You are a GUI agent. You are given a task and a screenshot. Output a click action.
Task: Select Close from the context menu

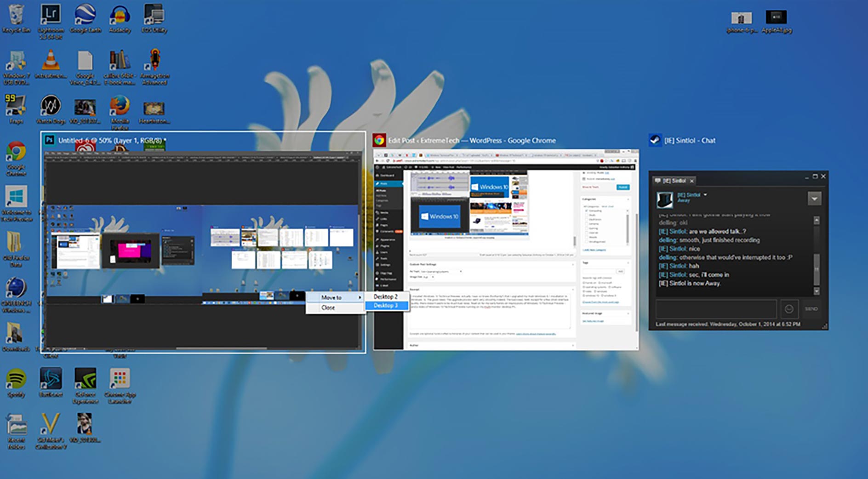[x=328, y=308]
